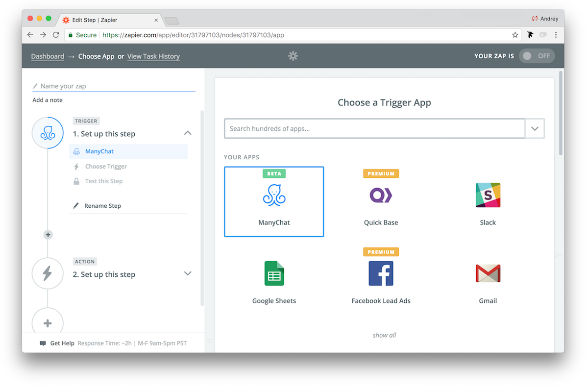Viewport: 588px width, 392px height.
Task: Click the "Choose a Trigger App" heading
Action: tap(384, 102)
